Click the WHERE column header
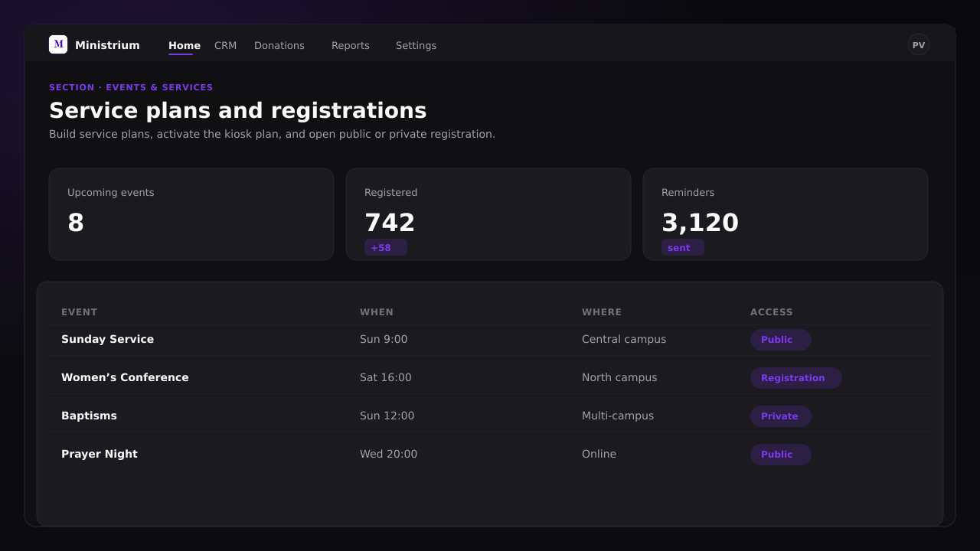980x551 pixels. (602, 312)
